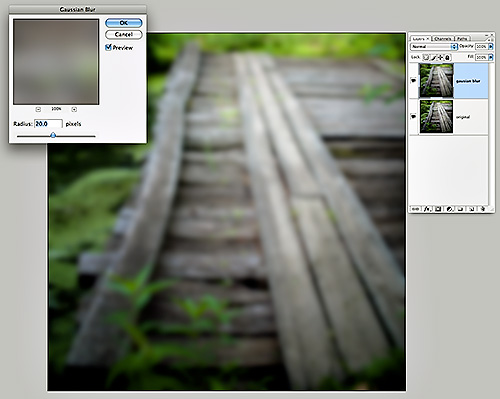This screenshot has height=399, width=500.
Task: Open the Normal blend mode dropdown
Action: click(434, 46)
